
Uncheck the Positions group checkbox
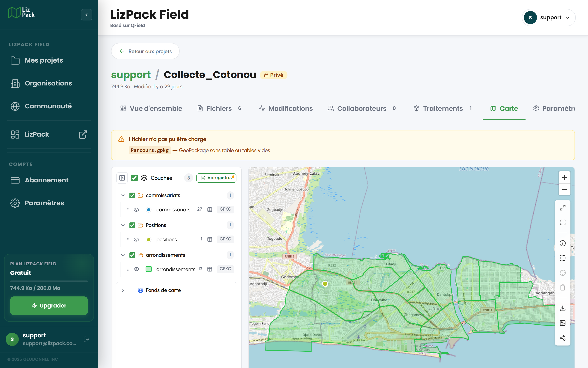tap(132, 225)
